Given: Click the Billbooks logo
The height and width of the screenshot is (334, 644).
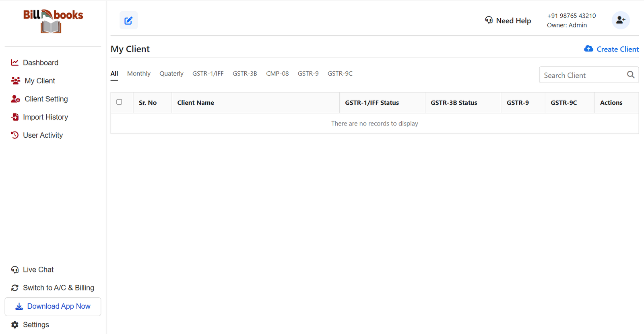Looking at the screenshot, I should 53,21.
